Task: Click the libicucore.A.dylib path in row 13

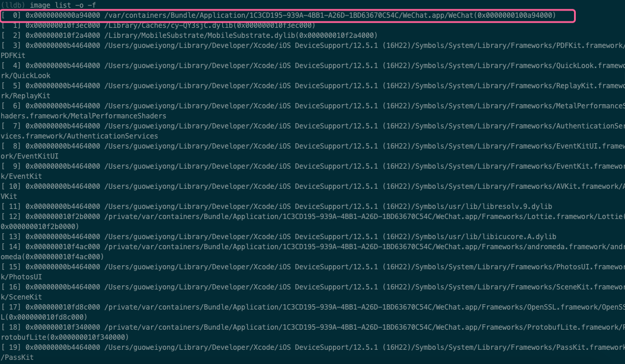Action: (330, 237)
